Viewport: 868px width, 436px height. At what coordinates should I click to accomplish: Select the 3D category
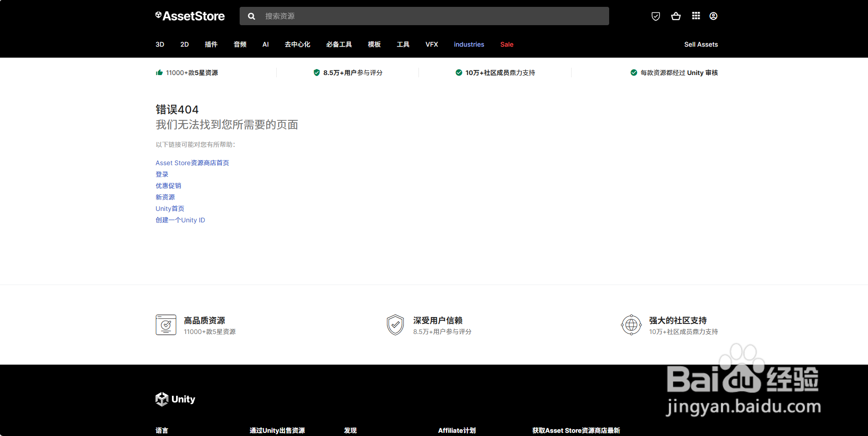pyautogui.click(x=159, y=44)
